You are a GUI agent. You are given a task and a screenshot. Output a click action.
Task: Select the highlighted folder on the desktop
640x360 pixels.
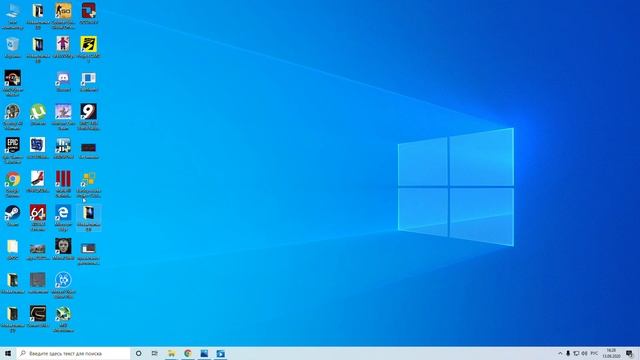(89, 218)
